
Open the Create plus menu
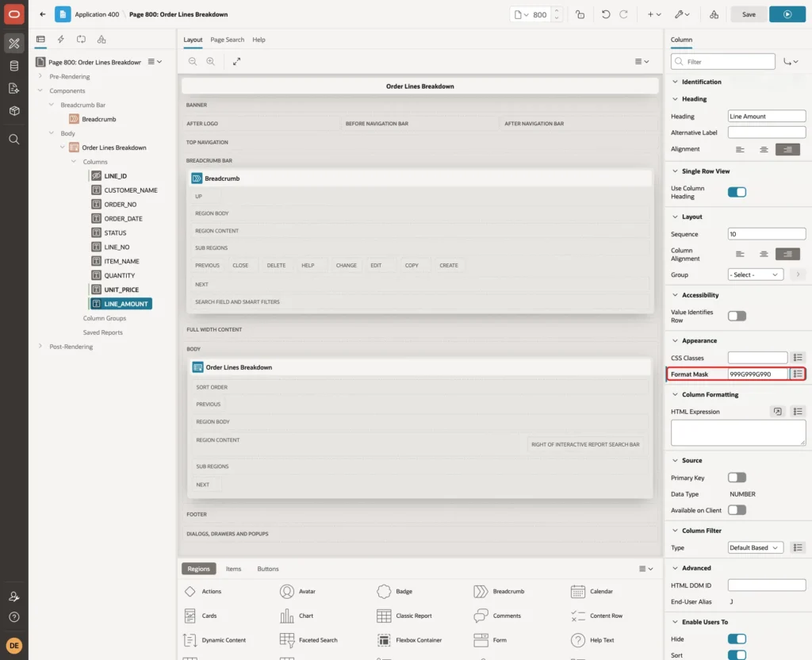654,14
